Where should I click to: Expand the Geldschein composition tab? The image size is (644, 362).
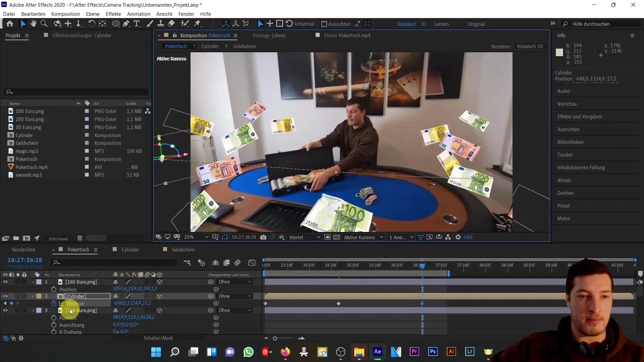click(x=183, y=249)
